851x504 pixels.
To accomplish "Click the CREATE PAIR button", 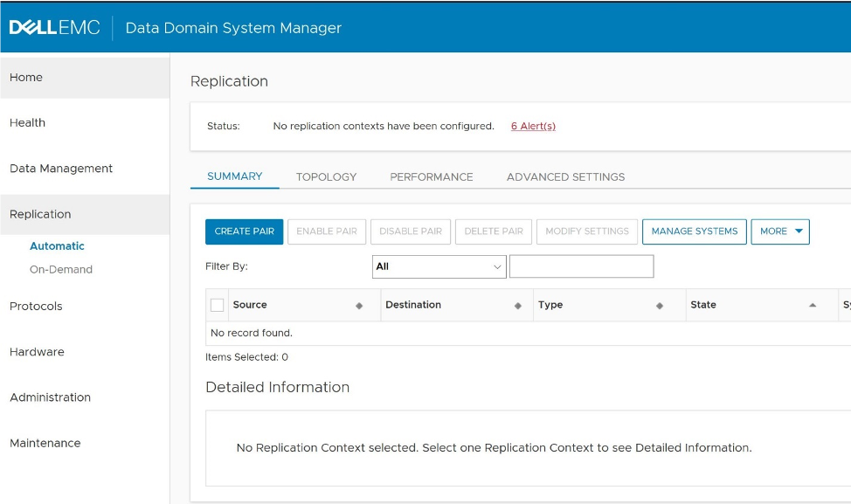I will pyautogui.click(x=245, y=231).
